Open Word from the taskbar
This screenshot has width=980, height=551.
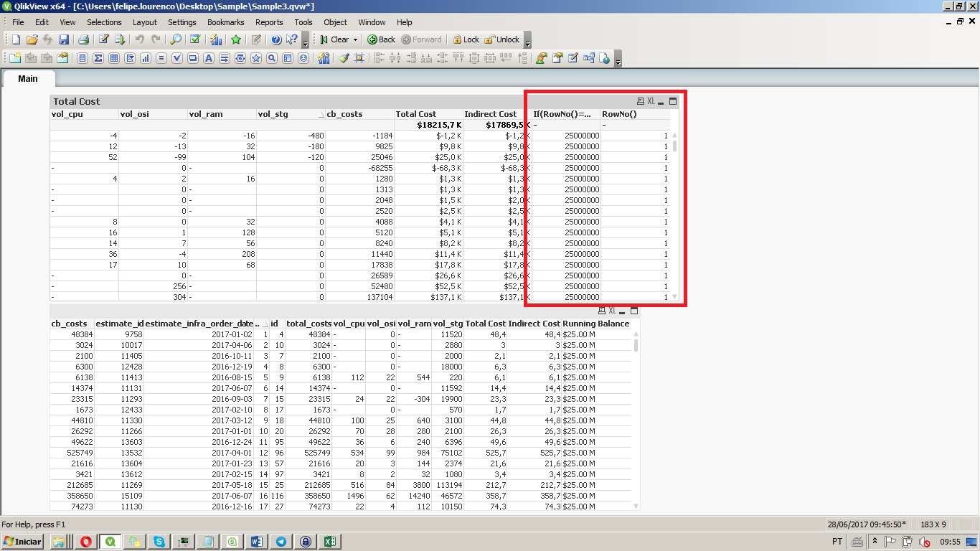(256, 542)
